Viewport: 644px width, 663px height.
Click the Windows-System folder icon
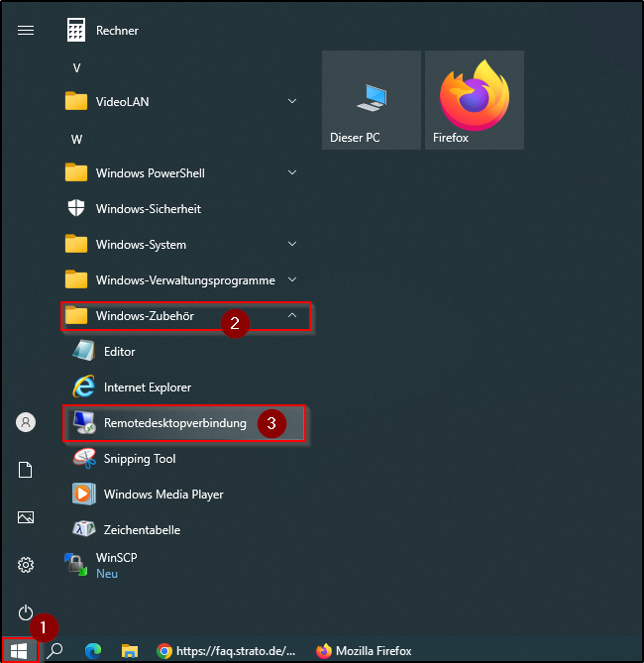76,244
